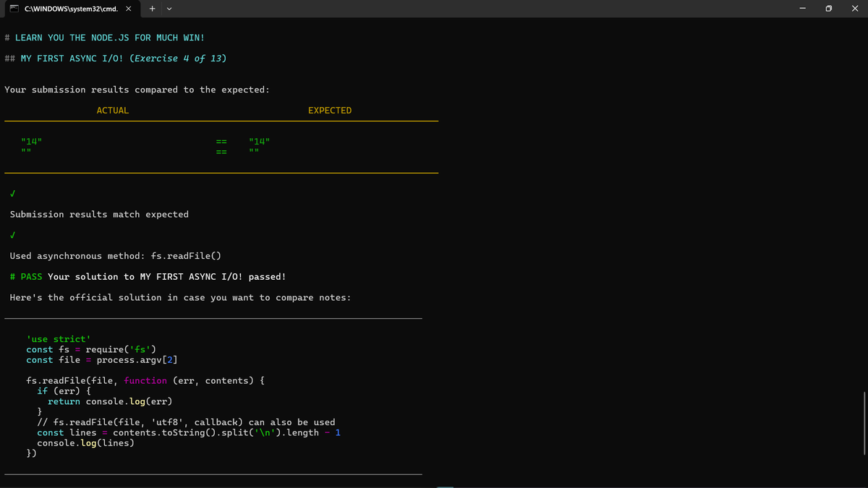The width and height of the screenshot is (868, 488).
Task: Click the 'const lines = contents.toString()' line
Action: click(189, 432)
